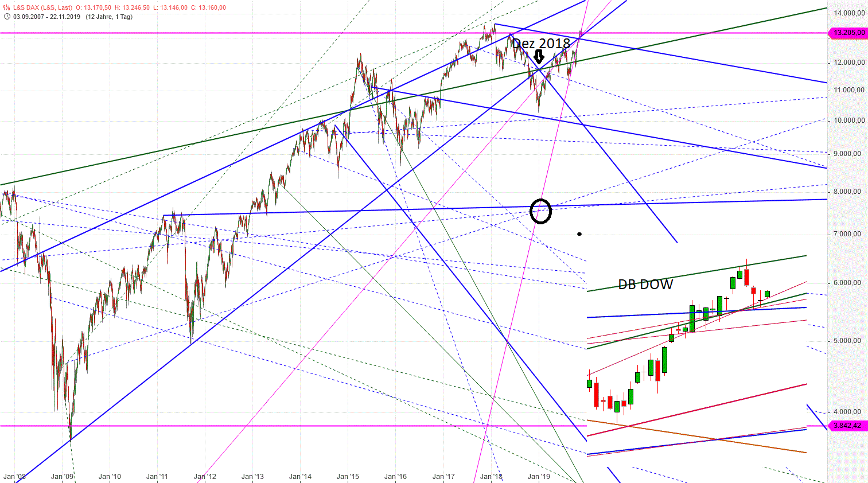Click the Jan '11 time axis label
This screenshot has height=483, width=868.
[157, 477]
